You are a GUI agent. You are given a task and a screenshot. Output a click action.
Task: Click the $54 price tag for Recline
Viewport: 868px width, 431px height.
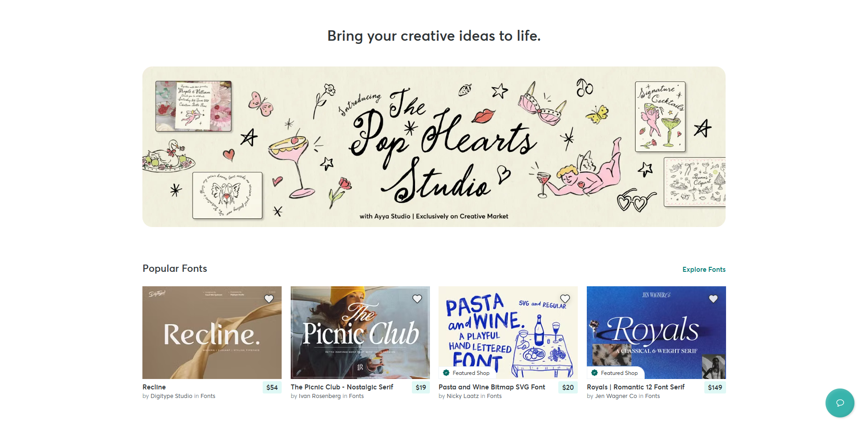pos(272,388)
